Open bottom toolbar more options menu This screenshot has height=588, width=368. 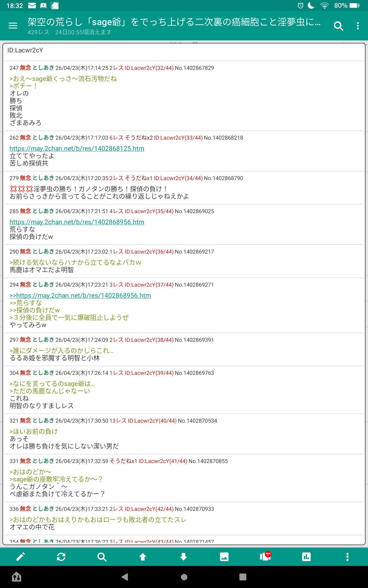click(347, 557)
